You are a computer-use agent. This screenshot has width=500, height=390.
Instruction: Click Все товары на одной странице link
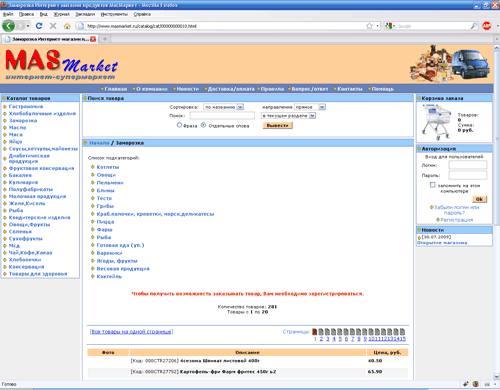(x=131, y=332)
